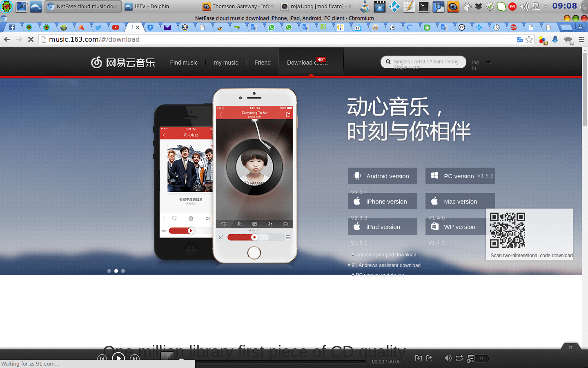Open the VLC cone icon in top panel
Screen dimensions: 588x368
click(365, 6)
